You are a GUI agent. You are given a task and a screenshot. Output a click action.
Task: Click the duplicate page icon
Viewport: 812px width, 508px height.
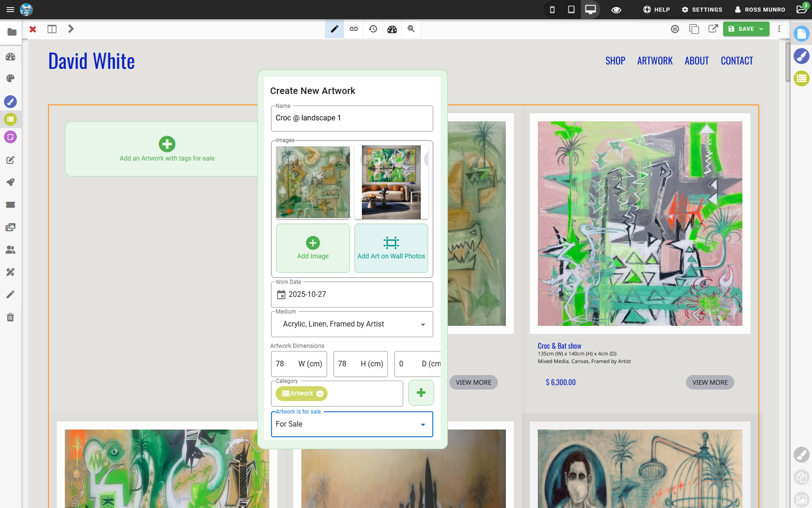coord(694,29)
